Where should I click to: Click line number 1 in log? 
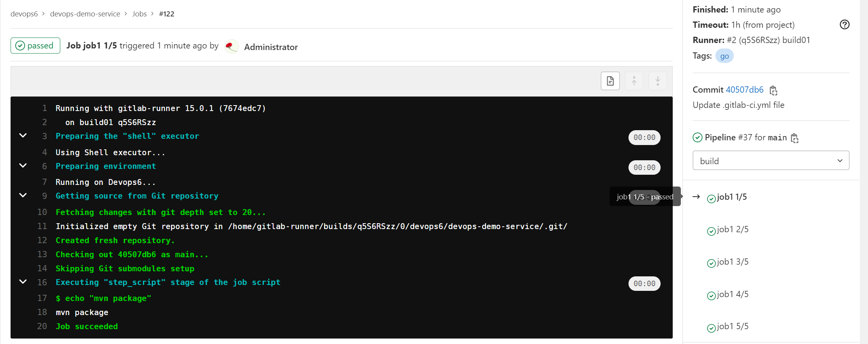tap(45, 108)
